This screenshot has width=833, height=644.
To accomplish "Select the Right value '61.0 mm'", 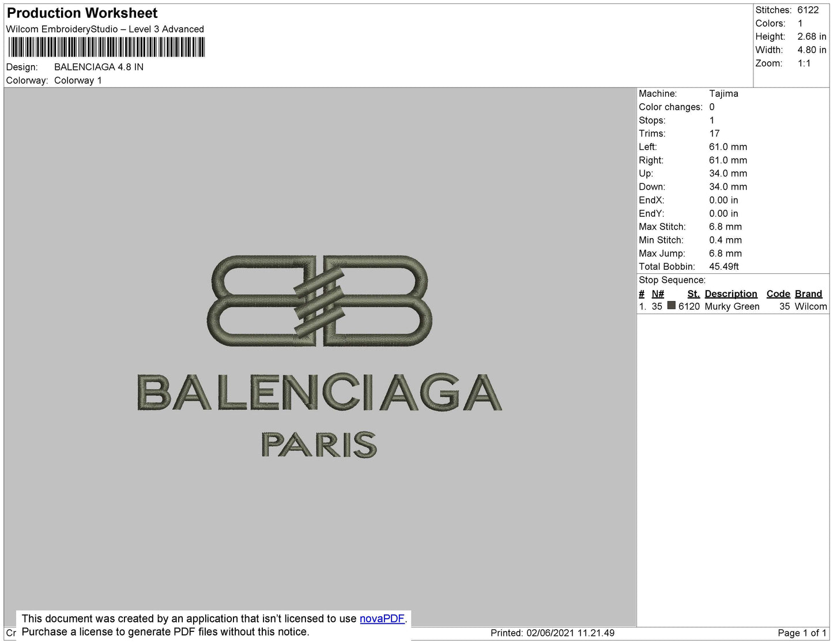I will 728,160.
